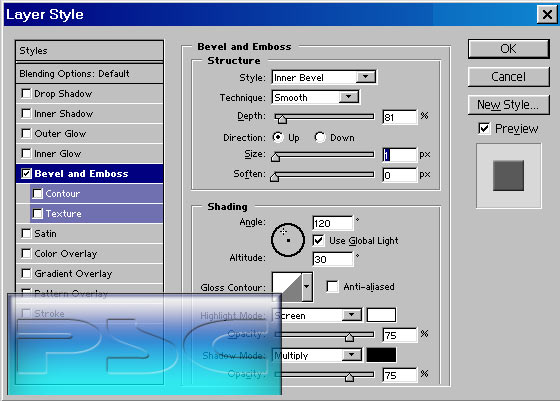Click the Size slider handle
Image resolution: width=560 pixels, height=401 pixels.
point(275,157)
